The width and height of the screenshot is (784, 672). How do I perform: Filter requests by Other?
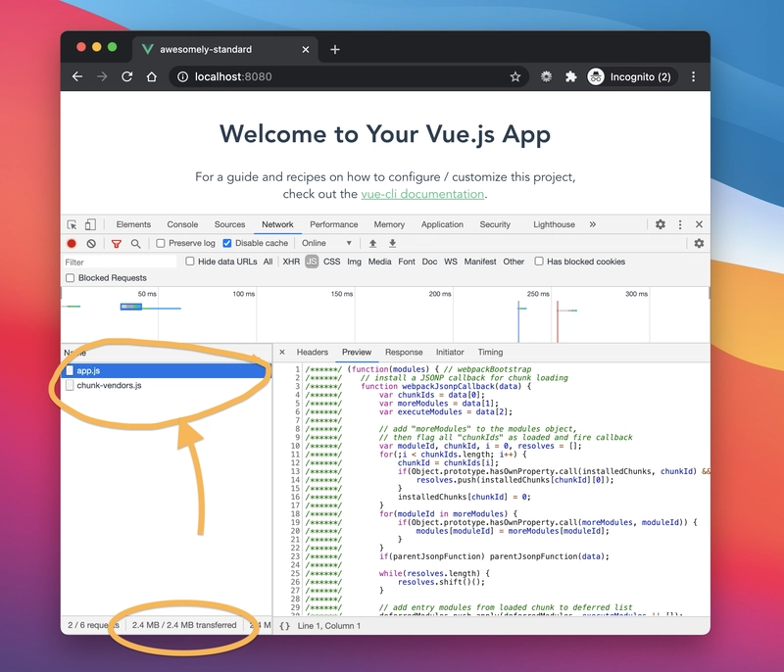514,262
